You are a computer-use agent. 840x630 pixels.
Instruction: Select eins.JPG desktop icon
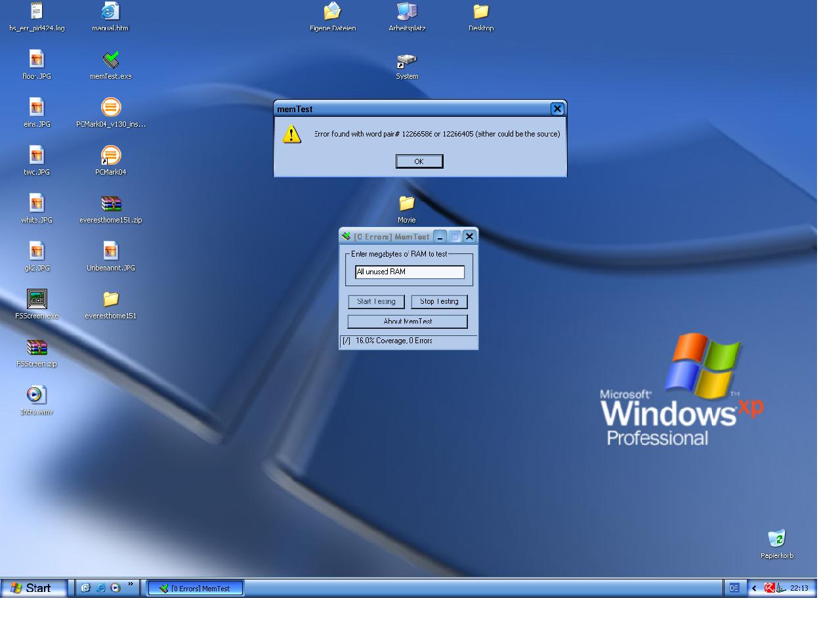pyautogui.click(x=37, y=114)
